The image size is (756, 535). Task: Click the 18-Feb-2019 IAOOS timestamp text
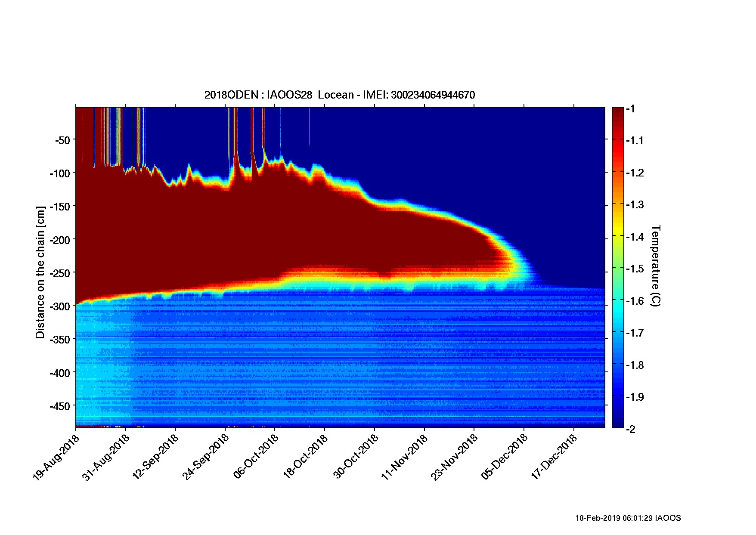[628, 518]
